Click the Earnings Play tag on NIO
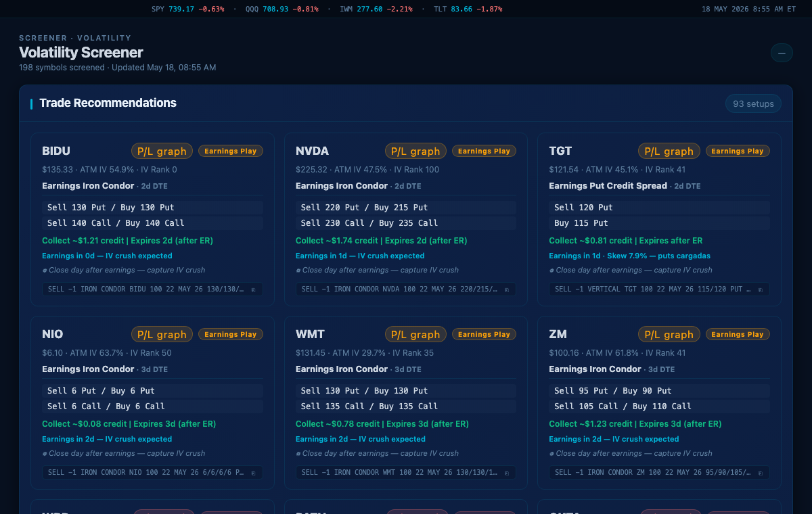The image size is (812, 514). coord(231,335)
